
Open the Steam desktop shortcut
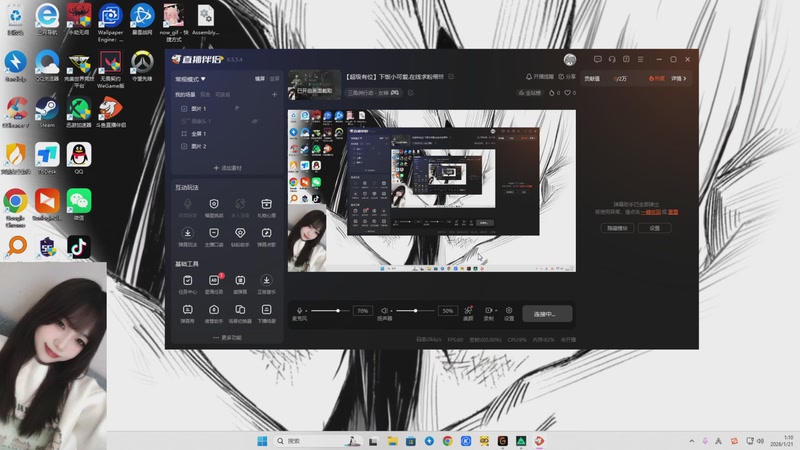coord(47,112)
